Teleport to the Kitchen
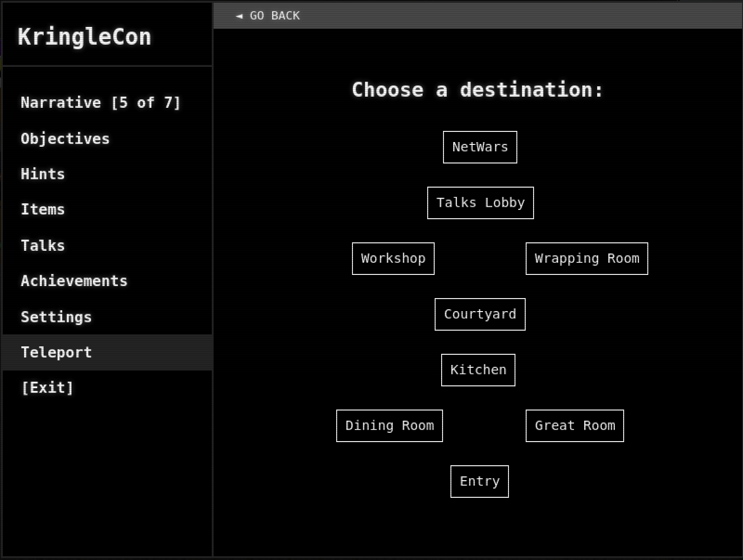This screenshot has width=743, height=560. tap(478, 370)
